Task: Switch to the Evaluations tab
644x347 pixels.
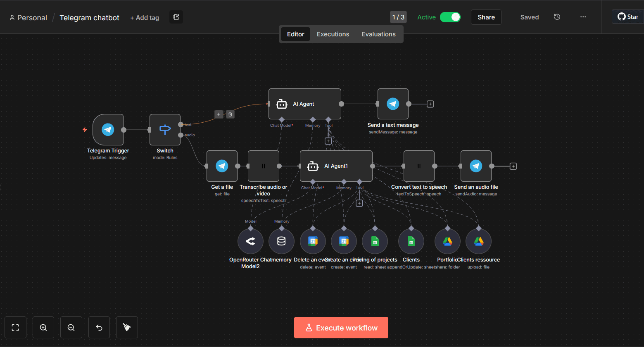Action: click(378, 34)
